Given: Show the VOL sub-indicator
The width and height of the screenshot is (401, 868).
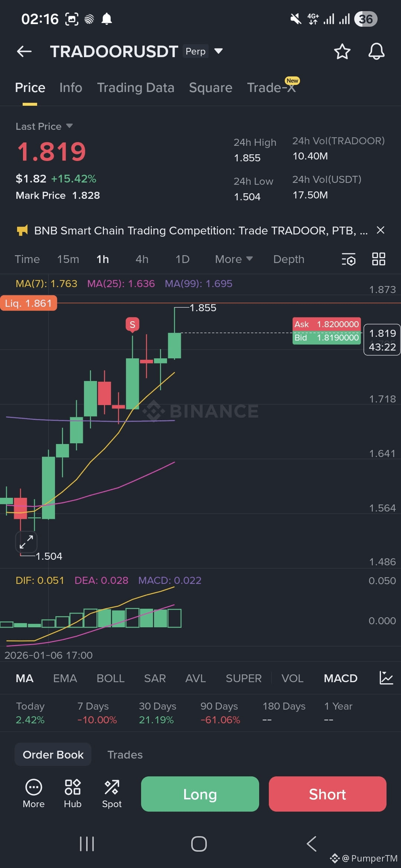Looking at the screenshot, I should pyautogui.click(x=292, y=678).
